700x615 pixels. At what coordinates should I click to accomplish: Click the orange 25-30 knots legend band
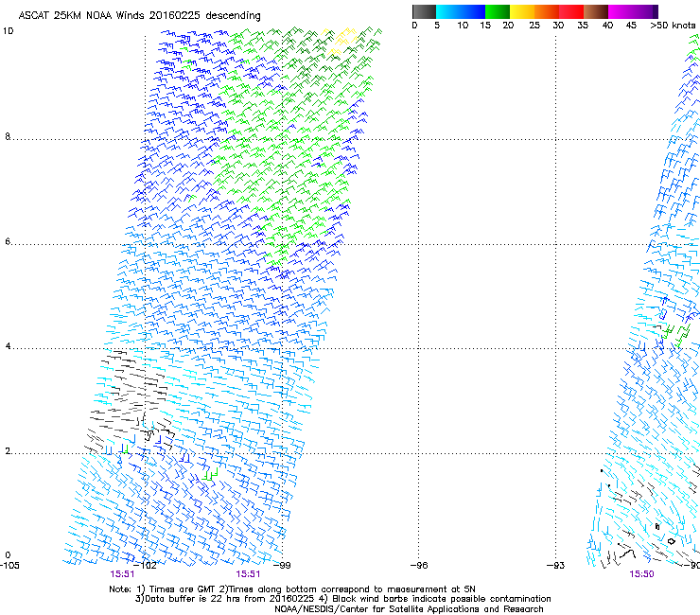pos(547,11)
